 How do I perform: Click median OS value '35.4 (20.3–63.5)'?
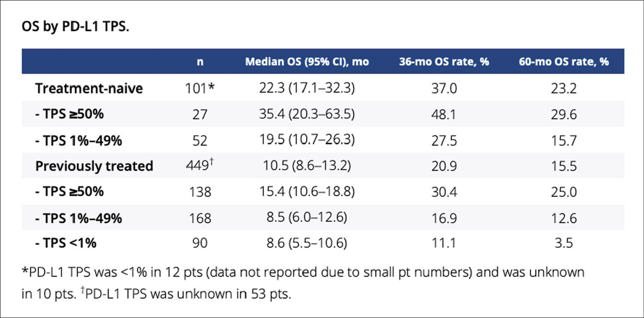[x=307, y=114]
